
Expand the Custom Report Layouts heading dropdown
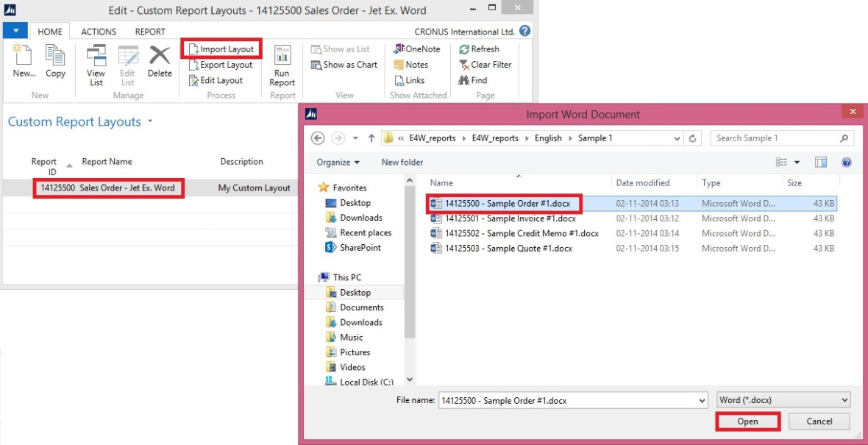(150, 121)
